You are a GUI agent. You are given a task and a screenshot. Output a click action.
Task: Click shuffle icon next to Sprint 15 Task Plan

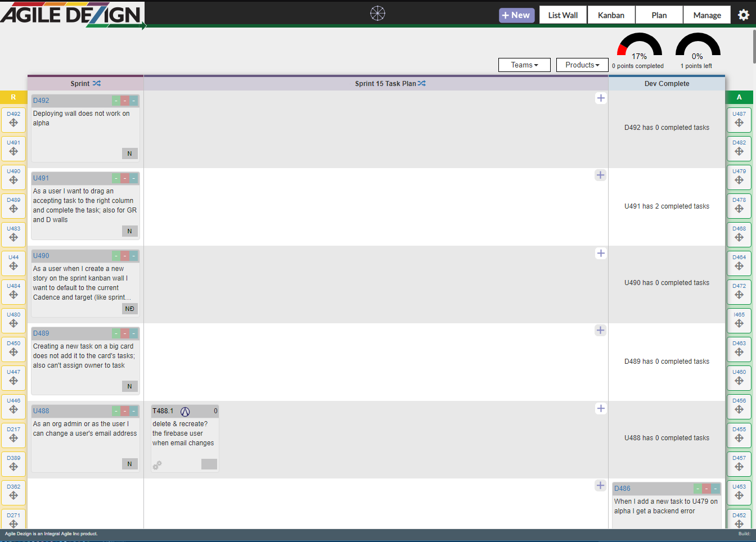(x=422, y=83)
